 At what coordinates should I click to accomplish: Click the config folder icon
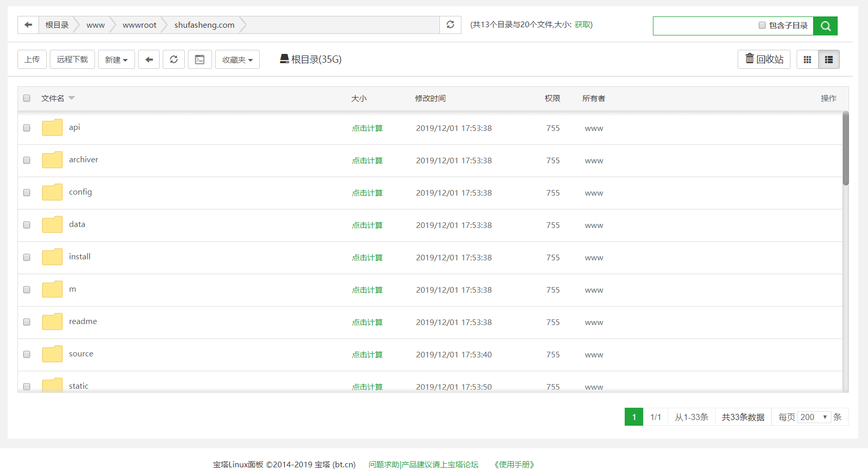pyautogui.click(x=52, y=192)
